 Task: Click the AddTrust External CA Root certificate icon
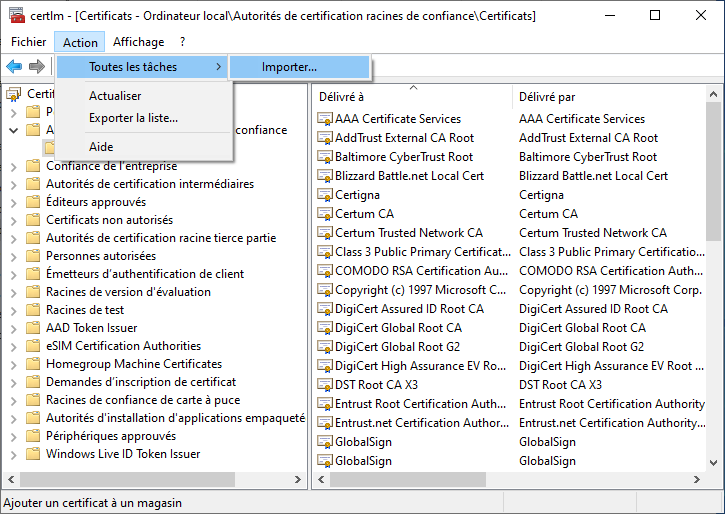pos(325,138)
